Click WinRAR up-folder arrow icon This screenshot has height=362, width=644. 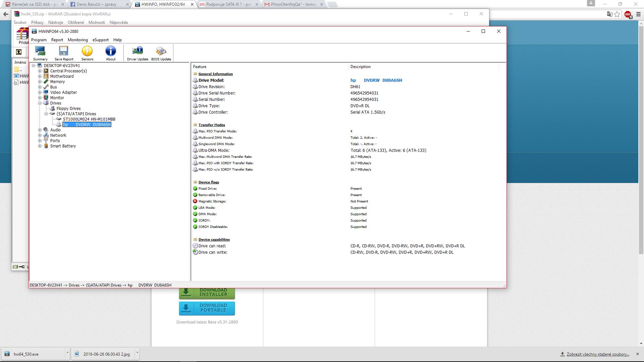19,52
